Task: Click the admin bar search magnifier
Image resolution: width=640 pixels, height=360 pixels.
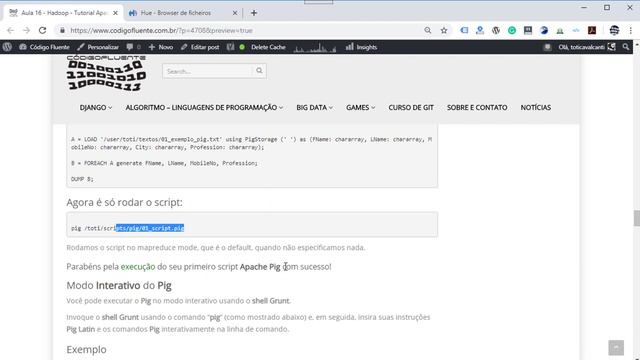Action: point(626,47)
